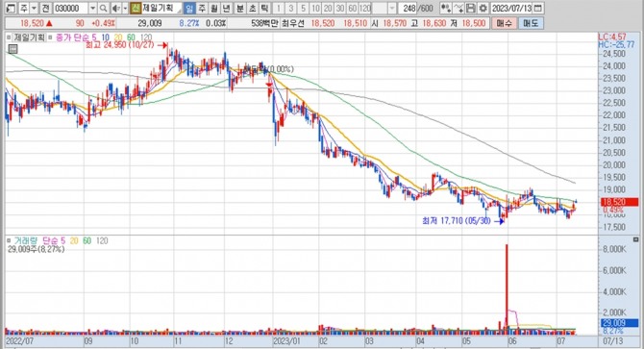Toggle the 종가 단순 moving average checkbox
The image size is (644, 349).
point(51,37)
